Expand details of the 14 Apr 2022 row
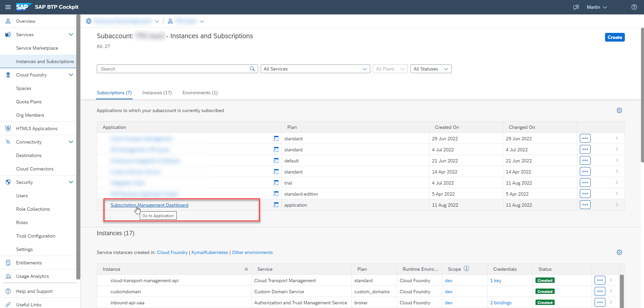This screenshot has height=308, width=644. click(617, 171)
